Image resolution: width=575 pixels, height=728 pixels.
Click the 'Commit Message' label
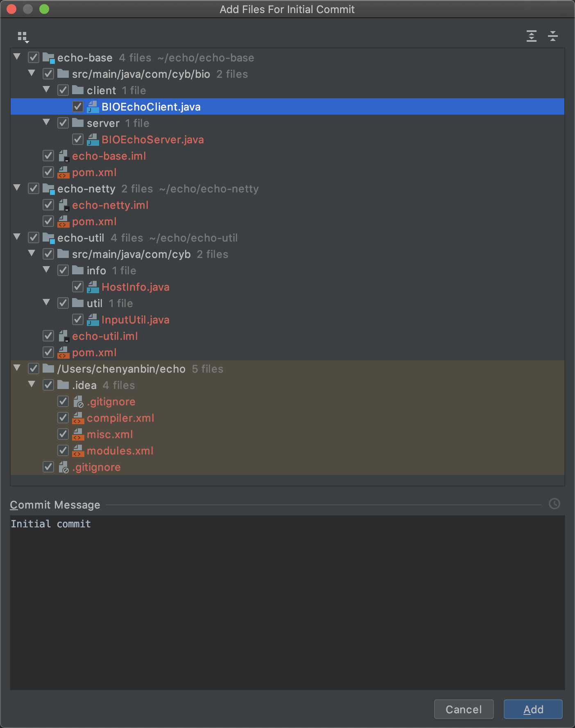[55, 505]
